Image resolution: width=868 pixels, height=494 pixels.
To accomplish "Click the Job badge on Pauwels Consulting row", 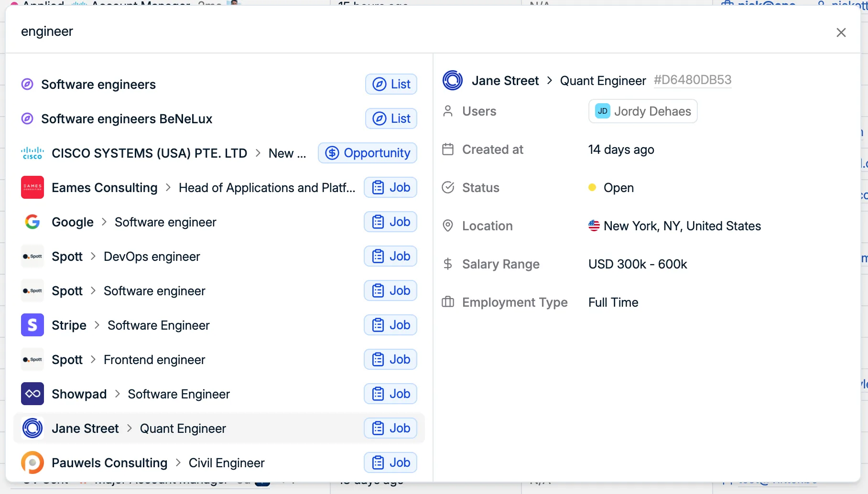I will point(391,463).
